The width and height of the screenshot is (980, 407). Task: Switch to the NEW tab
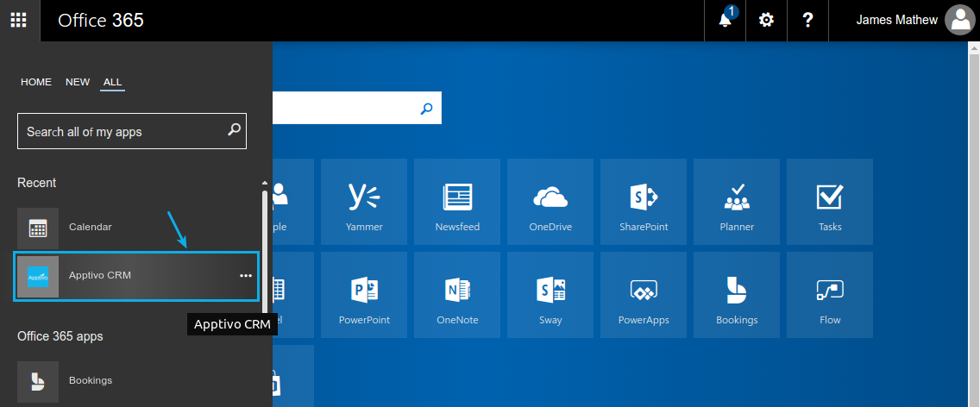78,82
